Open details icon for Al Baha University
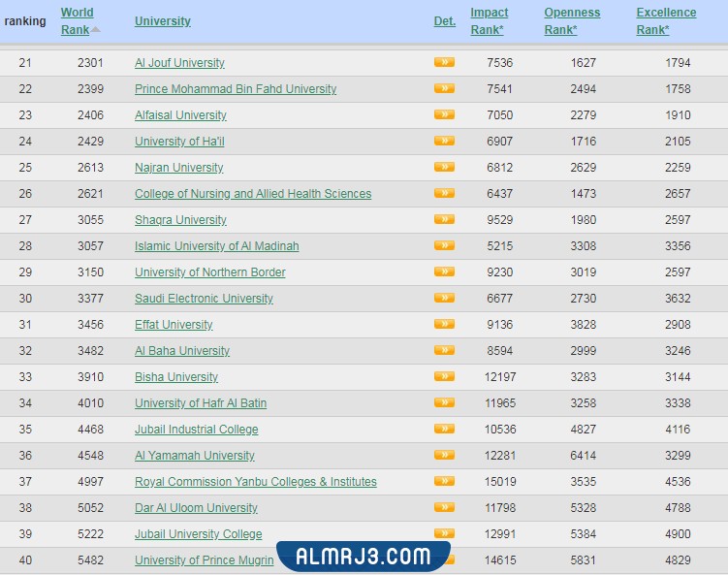 pyautogui.click(x=444, y=350)
